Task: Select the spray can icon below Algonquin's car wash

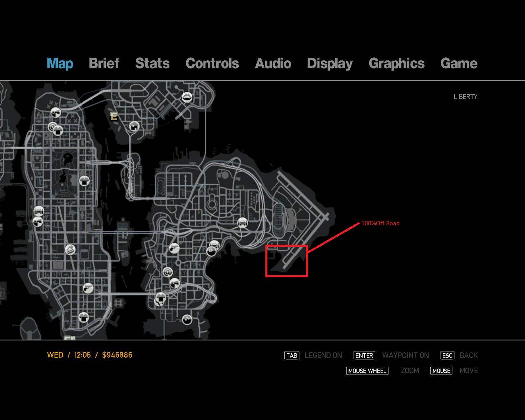Action: coord(38,222)
